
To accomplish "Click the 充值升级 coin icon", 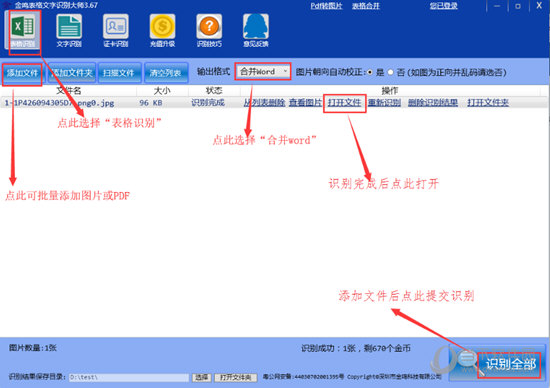I will click(162, 31).
